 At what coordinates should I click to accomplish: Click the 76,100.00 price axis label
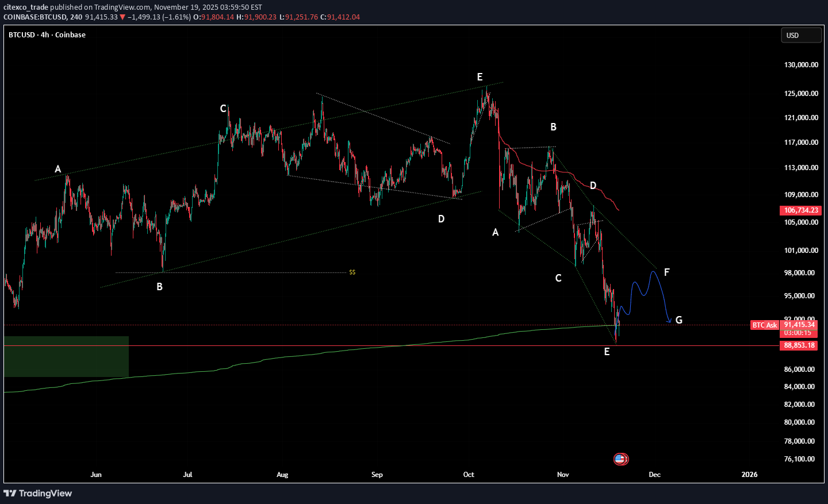click(x=800, y=459)
